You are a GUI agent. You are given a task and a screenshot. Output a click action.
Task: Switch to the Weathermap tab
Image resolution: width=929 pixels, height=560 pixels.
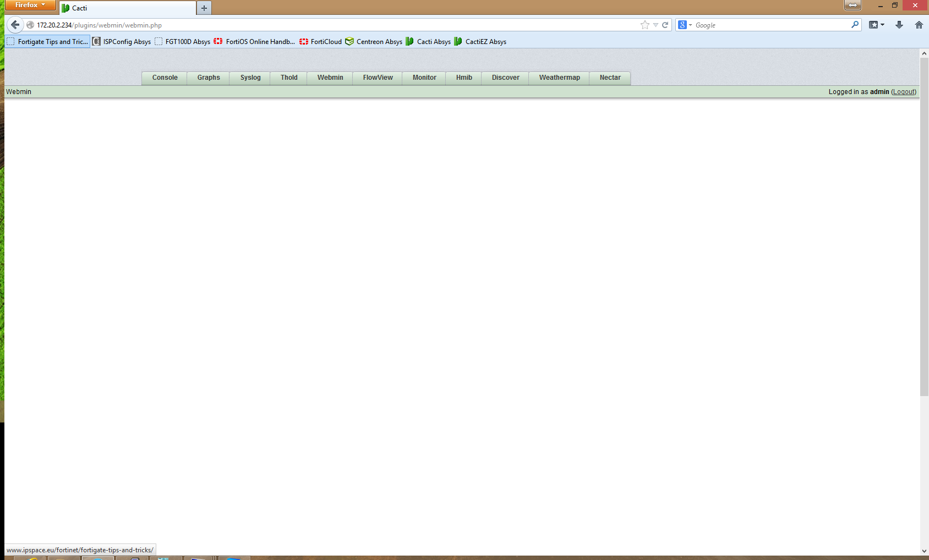(559, 78)
